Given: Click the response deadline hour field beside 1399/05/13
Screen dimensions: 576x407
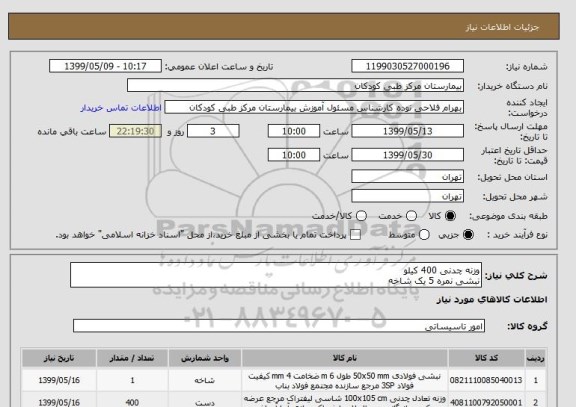Looking at the screenshot, I should pos(294,131).
